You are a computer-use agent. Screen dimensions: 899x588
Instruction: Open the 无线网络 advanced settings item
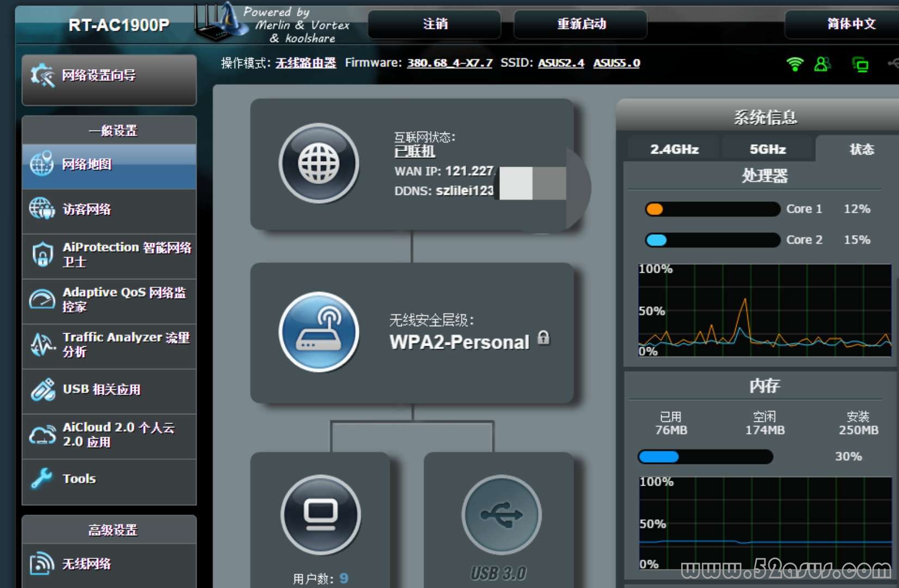coord(109,565)
